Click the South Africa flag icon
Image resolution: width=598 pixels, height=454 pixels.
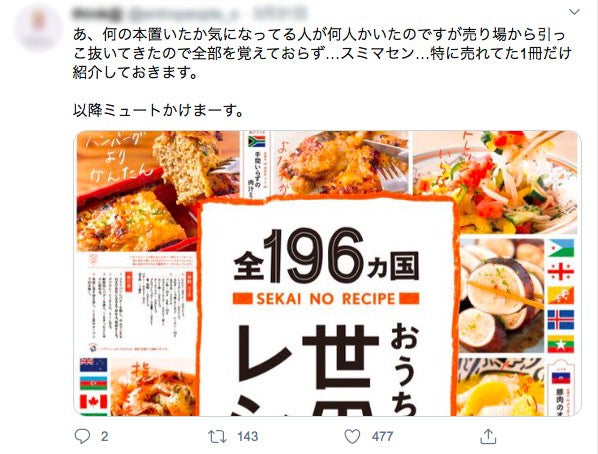(x=257, y=142)
